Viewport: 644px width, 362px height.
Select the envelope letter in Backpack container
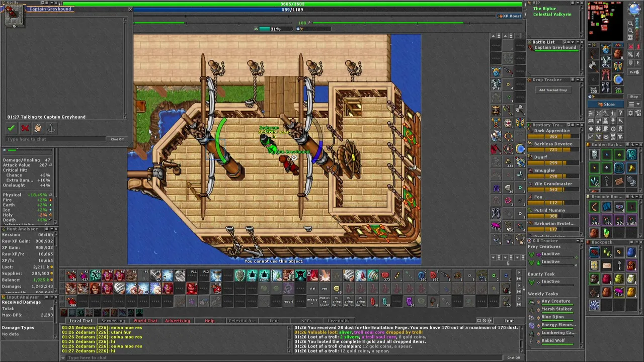607,265
